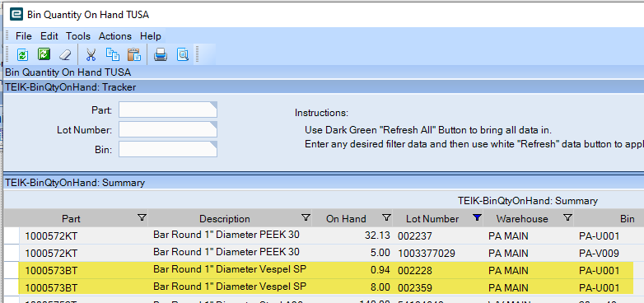Click the Paste clipboard icon

(134, 54)
